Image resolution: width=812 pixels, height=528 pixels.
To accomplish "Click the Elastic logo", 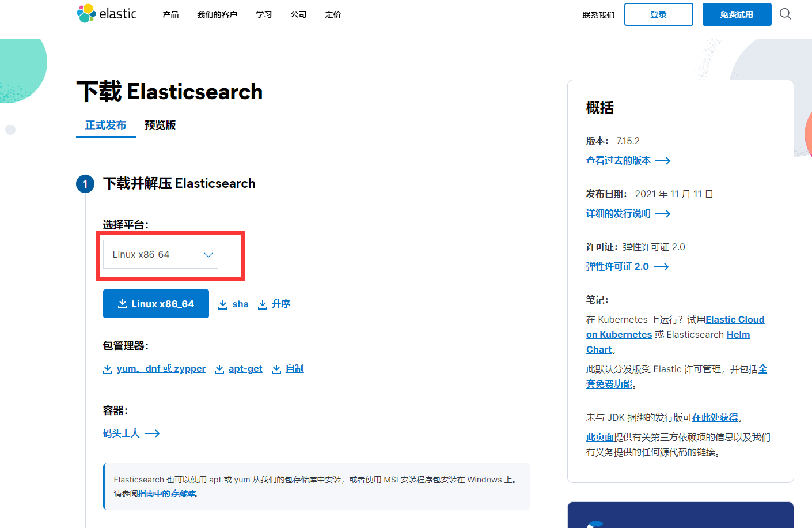I will click(107, 14).
